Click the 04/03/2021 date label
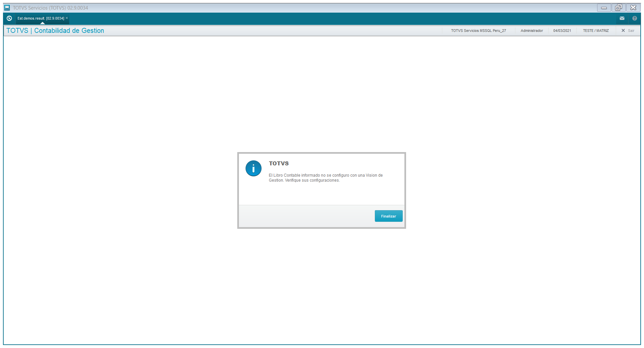Viewport: 644px width, 348px height. pyautogui.click(x=562, y=31)
